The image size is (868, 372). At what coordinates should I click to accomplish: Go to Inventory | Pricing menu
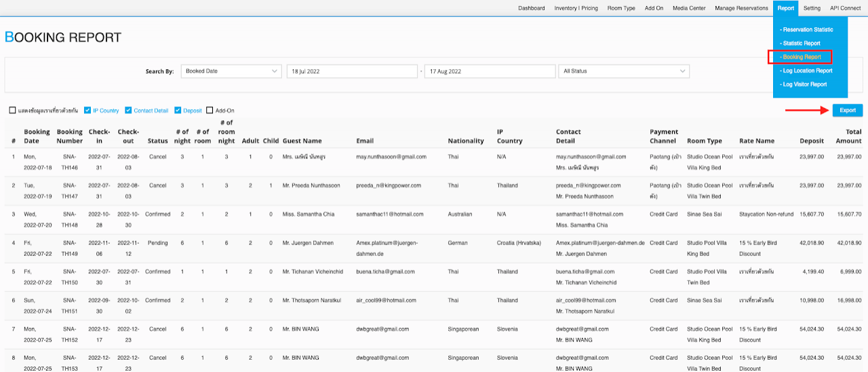coord(576,8)
